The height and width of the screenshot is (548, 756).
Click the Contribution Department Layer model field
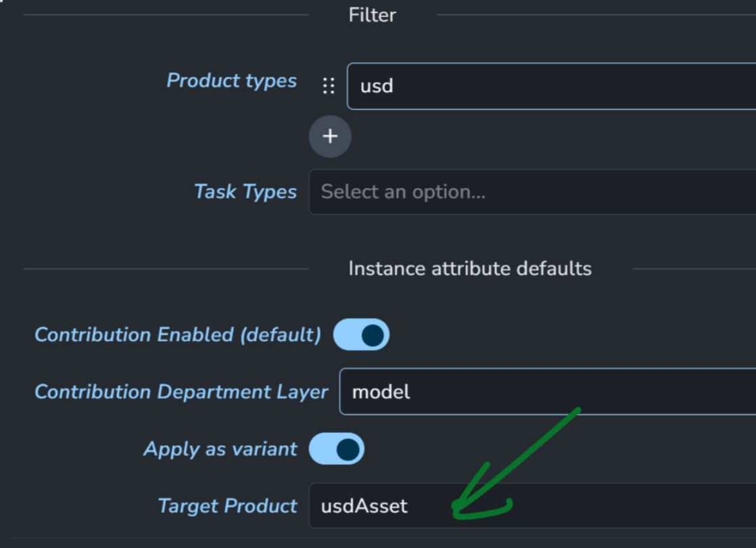[548, 391]
